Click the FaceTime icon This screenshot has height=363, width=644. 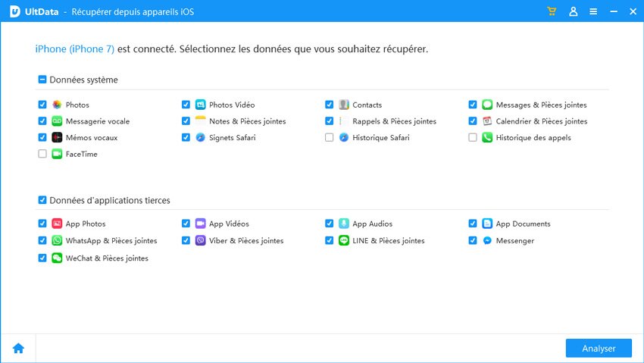(57, 154)
